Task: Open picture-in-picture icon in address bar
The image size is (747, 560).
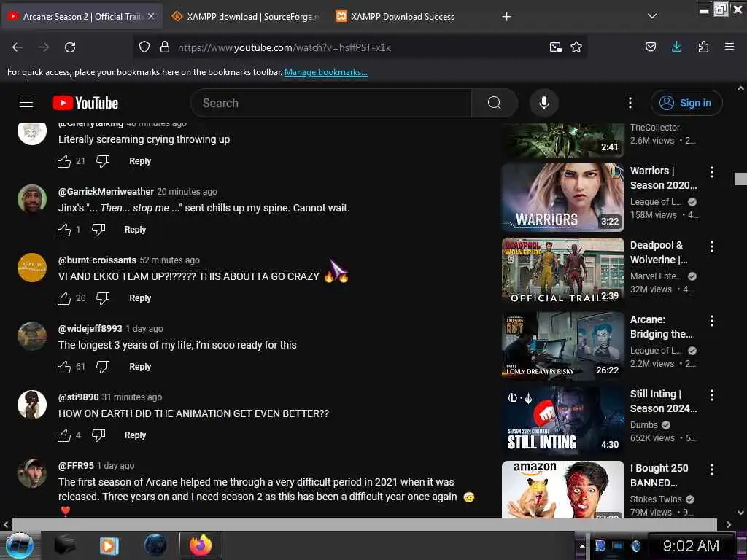Action: 555,47
